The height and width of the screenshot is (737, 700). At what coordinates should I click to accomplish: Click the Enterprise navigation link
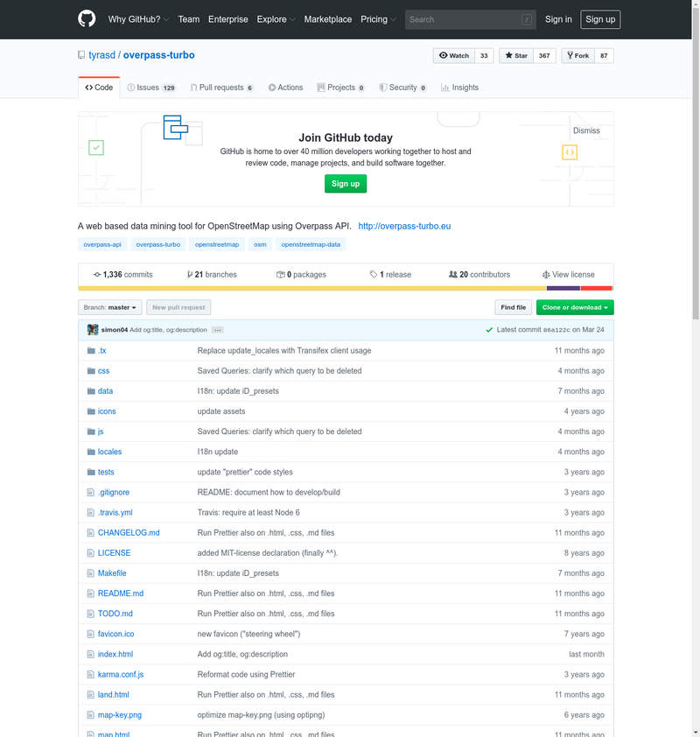[227, 19]
